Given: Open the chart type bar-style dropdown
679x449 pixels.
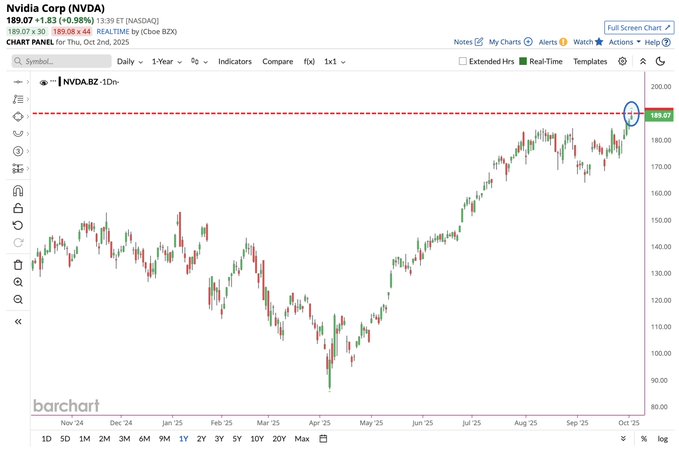Looking at the screenshot, I should coord(199,61).
